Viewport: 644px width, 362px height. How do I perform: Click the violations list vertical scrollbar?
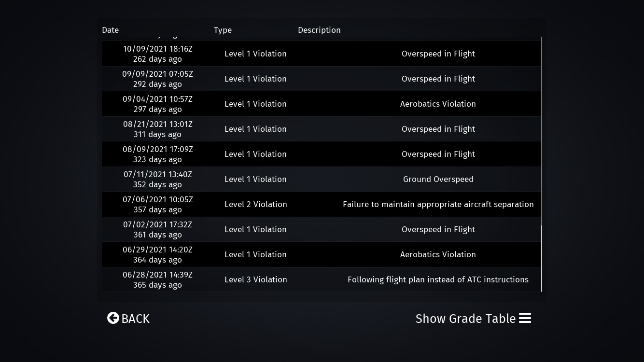(x=541, y=258)
